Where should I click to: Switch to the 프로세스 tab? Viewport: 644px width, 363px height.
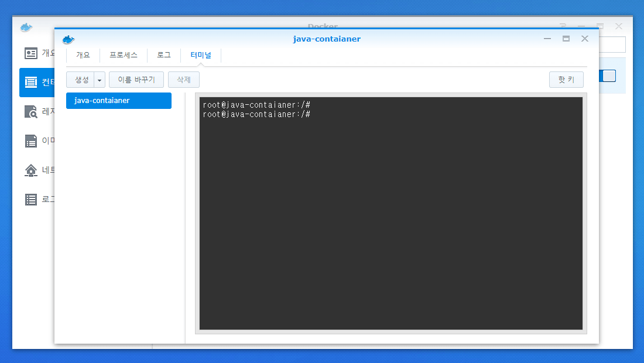coord(123,55)
